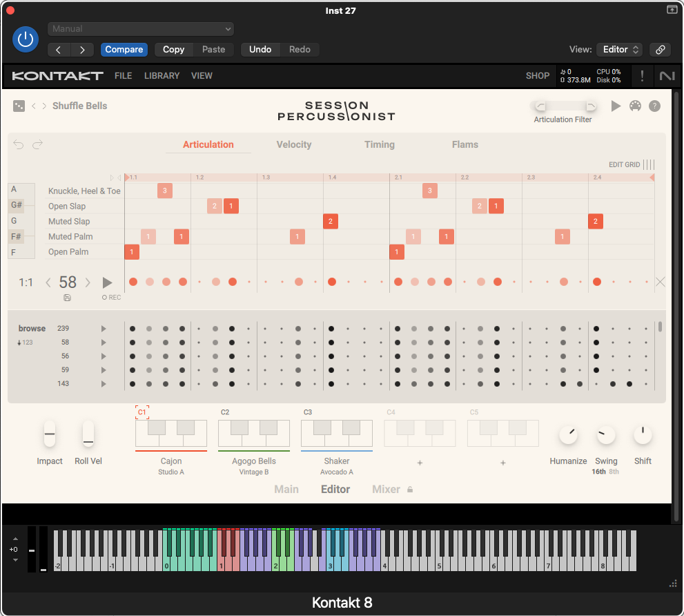Image resolution: width=684 pixels, height=616 pixels.
Task: Go to next preset arrow
Action: (x=82, y=50)
